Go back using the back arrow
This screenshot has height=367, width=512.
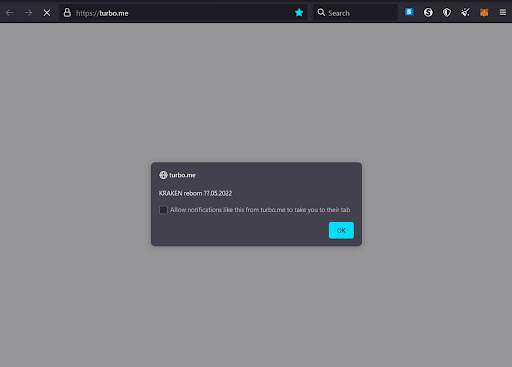[x=9, y=13]
